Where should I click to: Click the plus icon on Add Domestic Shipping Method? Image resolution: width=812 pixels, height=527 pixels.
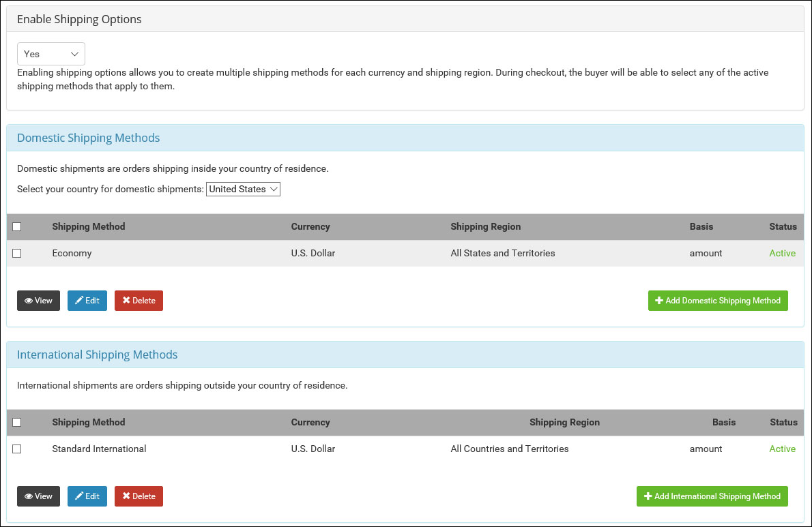click(x=658, y=300)
